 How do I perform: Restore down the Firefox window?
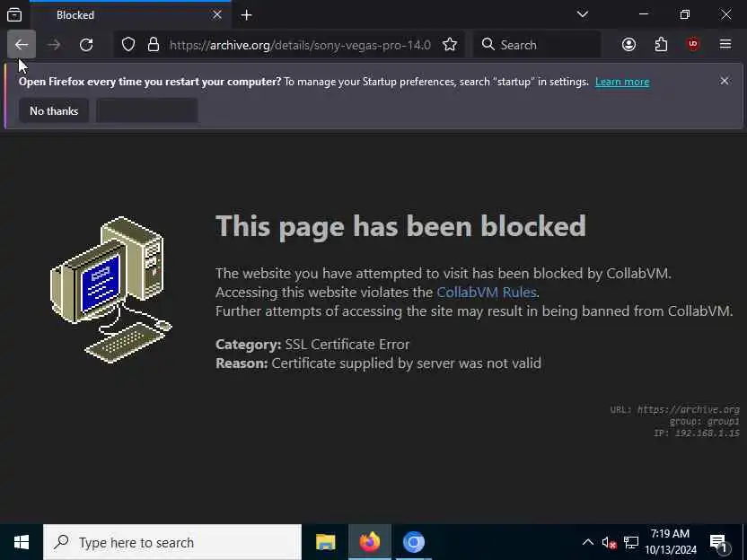[684, 14]
